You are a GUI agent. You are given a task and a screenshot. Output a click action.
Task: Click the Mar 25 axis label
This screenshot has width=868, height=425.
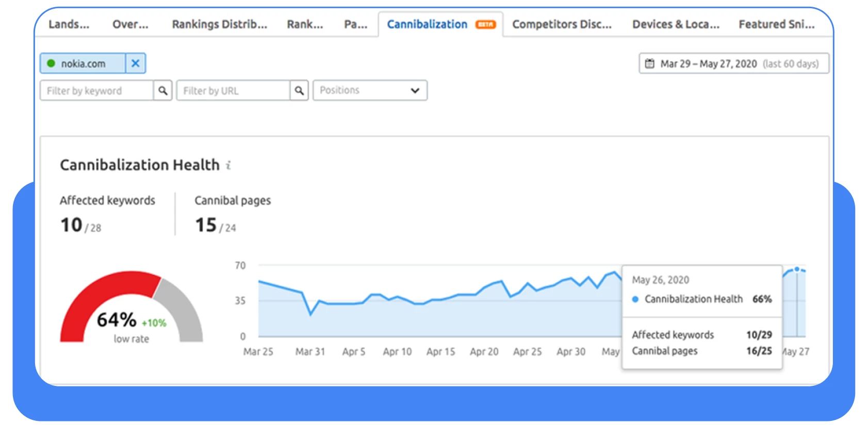pos(258,352)
